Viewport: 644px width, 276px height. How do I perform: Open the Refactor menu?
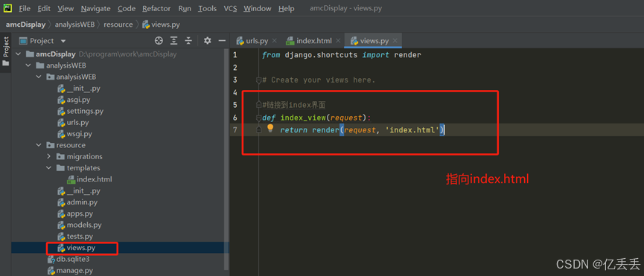156,8
